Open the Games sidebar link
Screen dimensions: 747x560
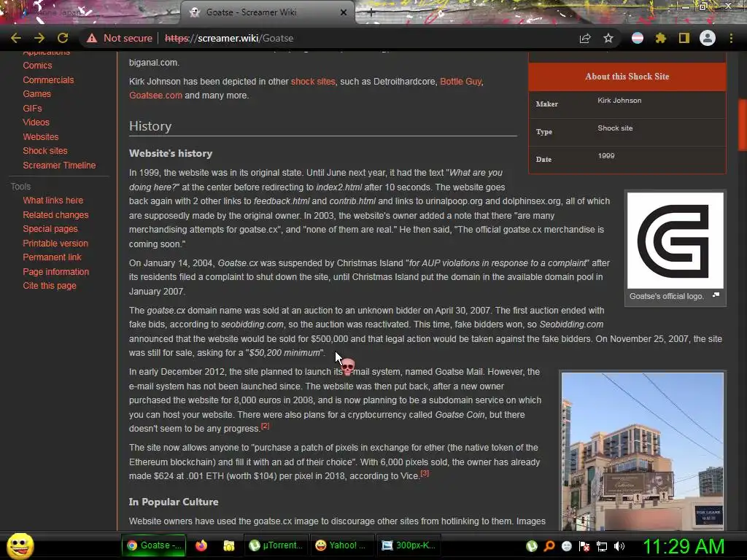tap(36, 94)
